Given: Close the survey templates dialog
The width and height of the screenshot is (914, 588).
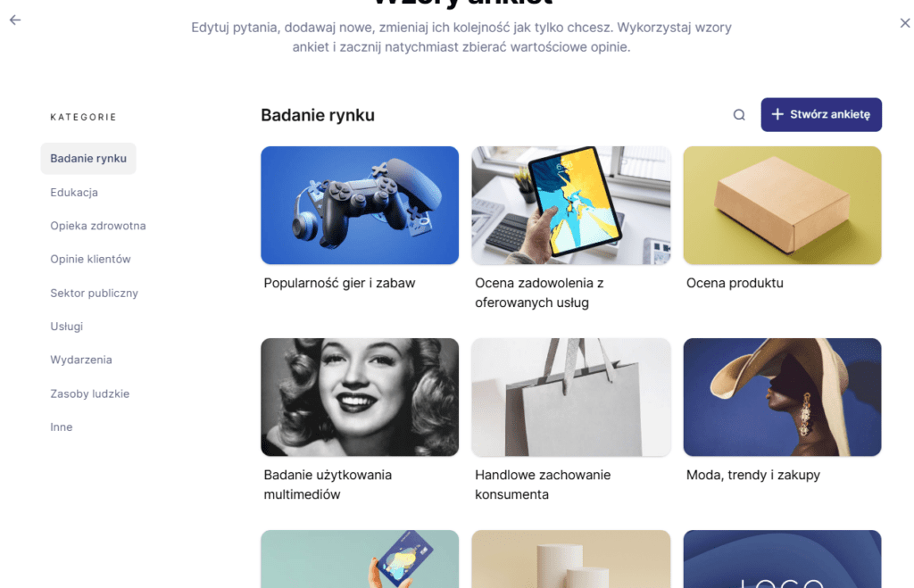Looking at the screenshot, I should [905, 22].
